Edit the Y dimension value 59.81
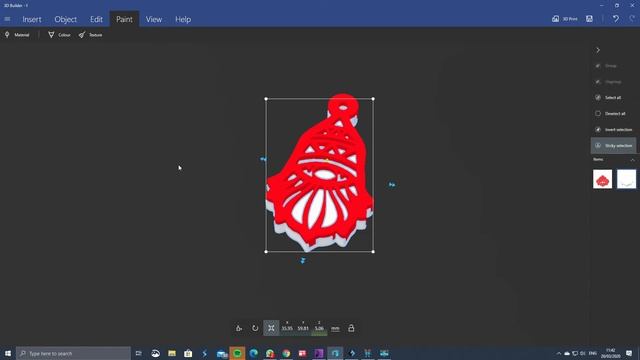Viewport: 640px width, 360px height. click(303, 328)
